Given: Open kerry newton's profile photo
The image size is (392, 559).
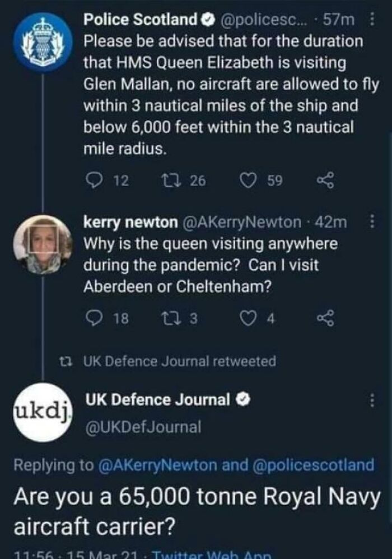Looking at the screenshot, I should [42, 244].
